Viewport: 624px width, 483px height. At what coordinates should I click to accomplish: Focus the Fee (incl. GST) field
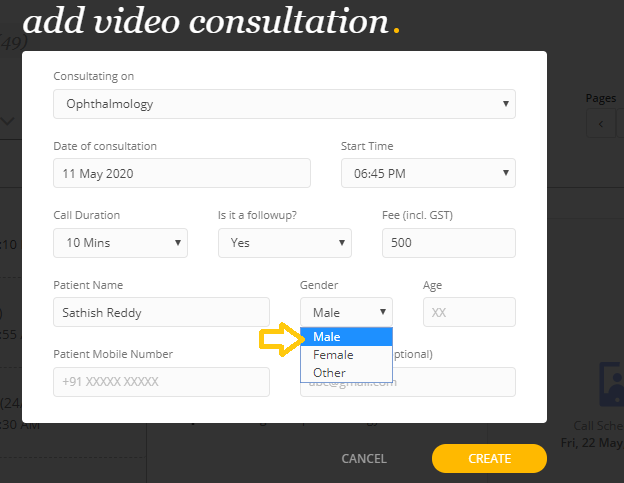tap(448, 242)
